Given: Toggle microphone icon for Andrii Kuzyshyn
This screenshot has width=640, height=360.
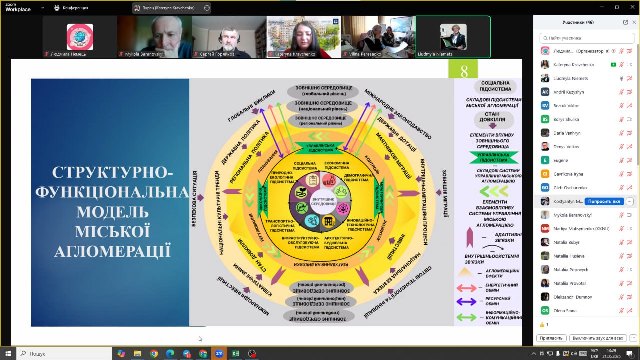Looking at the screenshot, I should (x=621, y=92).
